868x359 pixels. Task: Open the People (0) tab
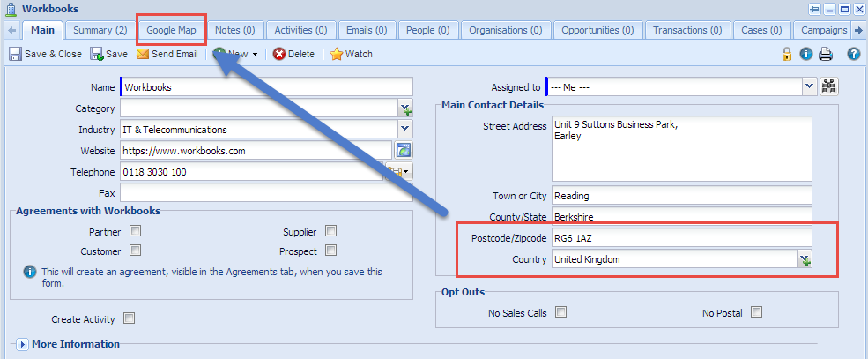(428, 31)
